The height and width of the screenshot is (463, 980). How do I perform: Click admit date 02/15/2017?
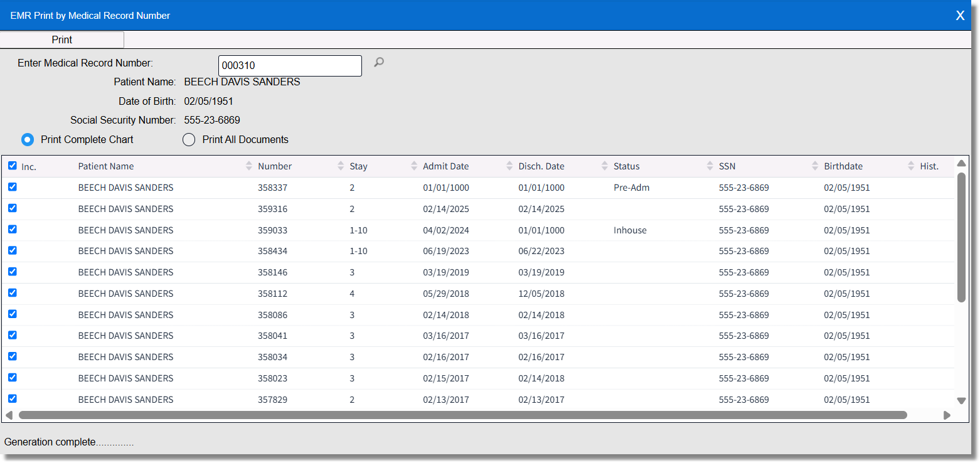tap(446, 378)
